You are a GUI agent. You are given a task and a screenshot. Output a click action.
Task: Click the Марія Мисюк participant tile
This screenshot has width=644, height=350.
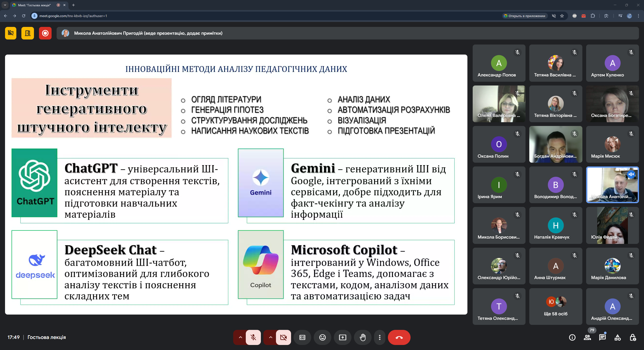(612, 144)
